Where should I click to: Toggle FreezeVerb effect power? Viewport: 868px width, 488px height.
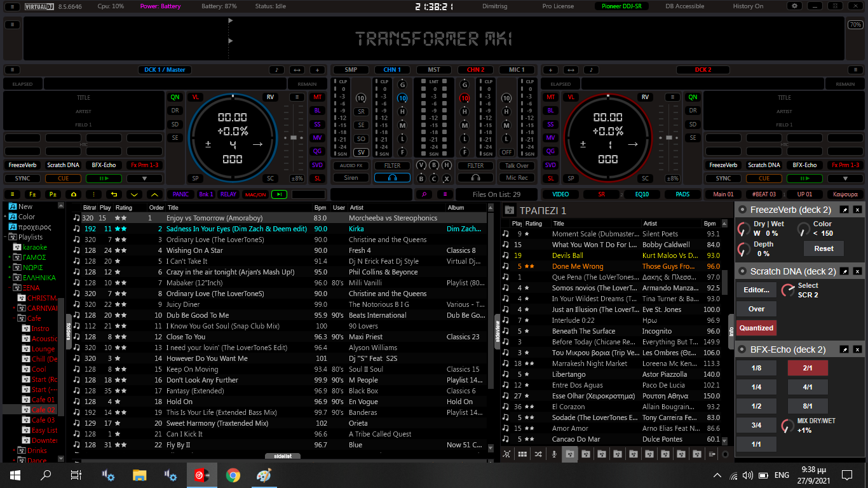pos(742,210)
